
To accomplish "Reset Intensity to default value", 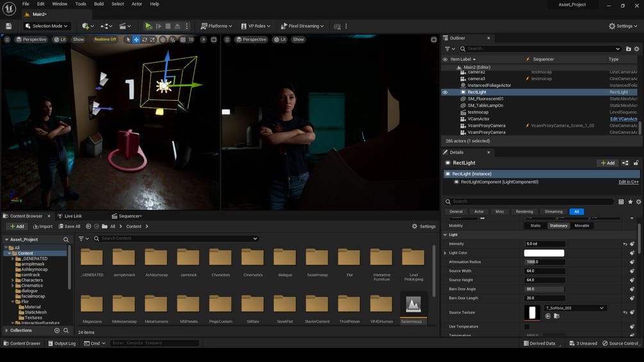I will [625, 244].
